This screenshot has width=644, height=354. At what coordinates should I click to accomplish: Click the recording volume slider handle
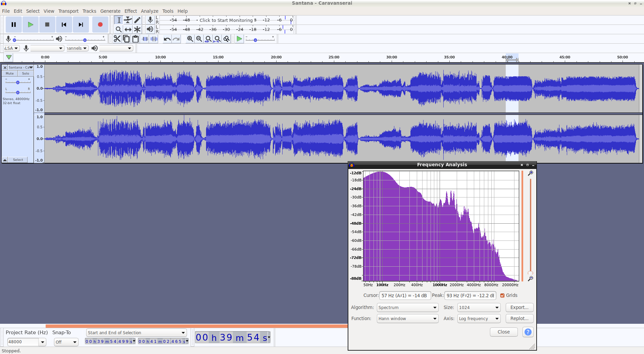point(14,40)
